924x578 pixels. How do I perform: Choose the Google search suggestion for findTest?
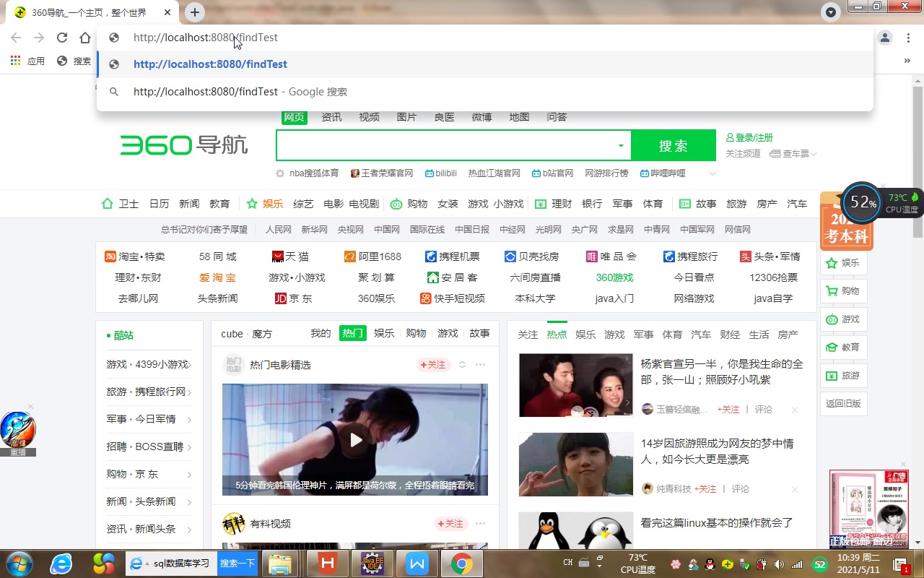tap(485, 92)
